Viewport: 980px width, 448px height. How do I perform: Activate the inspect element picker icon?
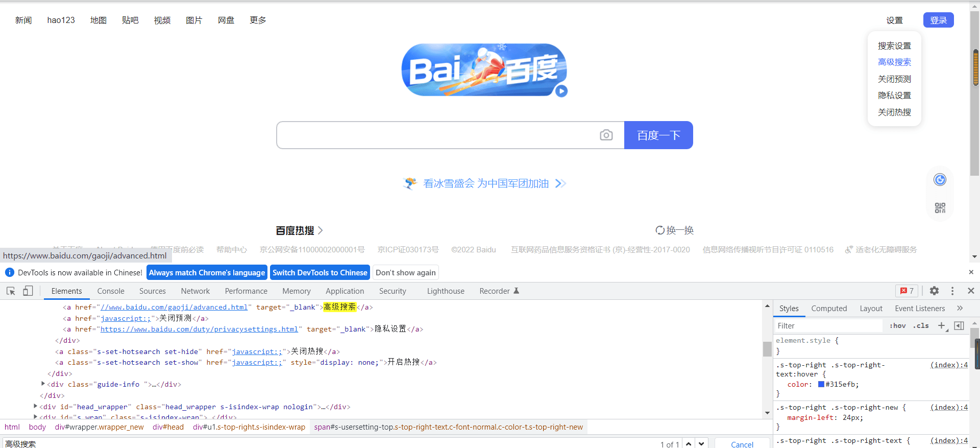11,291
